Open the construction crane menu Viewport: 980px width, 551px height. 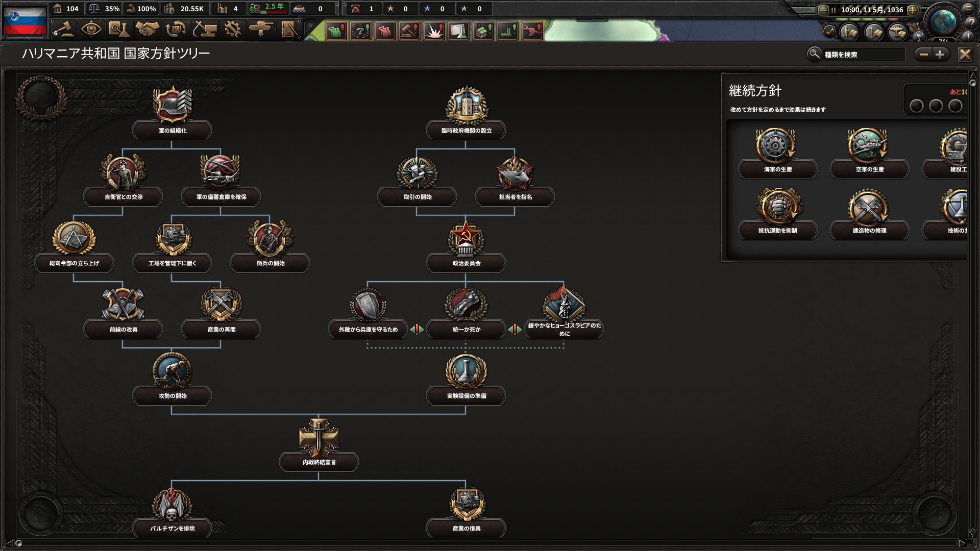[204, 29]
